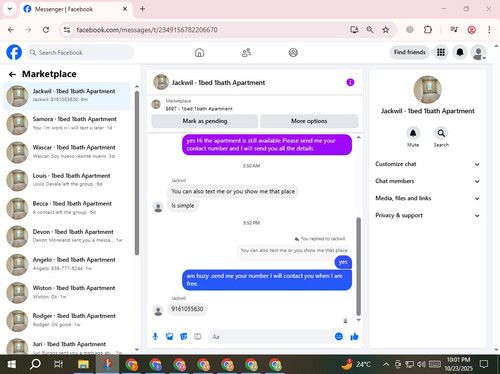Open the taskbar clock 10:01 PM
Viewport: 500px width, 374px height.
point(458,364)
